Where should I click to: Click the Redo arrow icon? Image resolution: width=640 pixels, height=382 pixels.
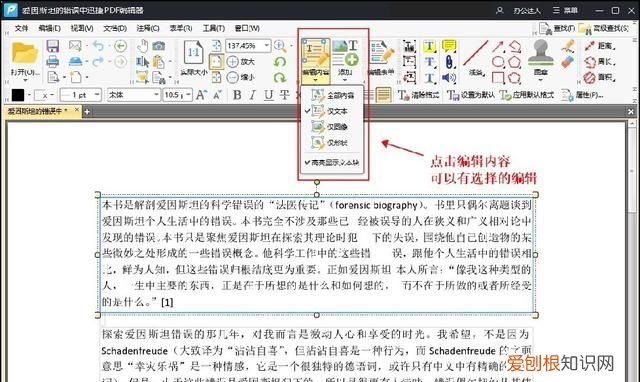click(98, 62)
